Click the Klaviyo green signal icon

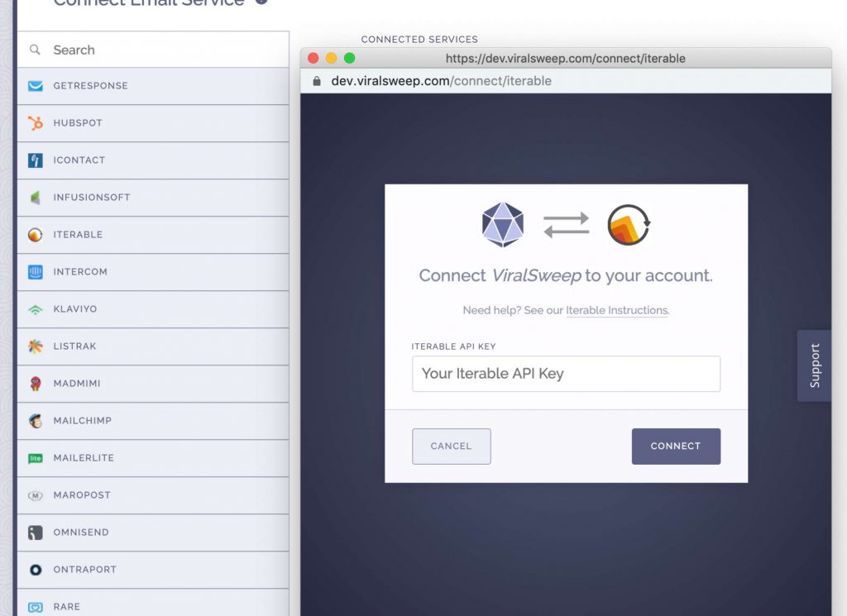35,309
